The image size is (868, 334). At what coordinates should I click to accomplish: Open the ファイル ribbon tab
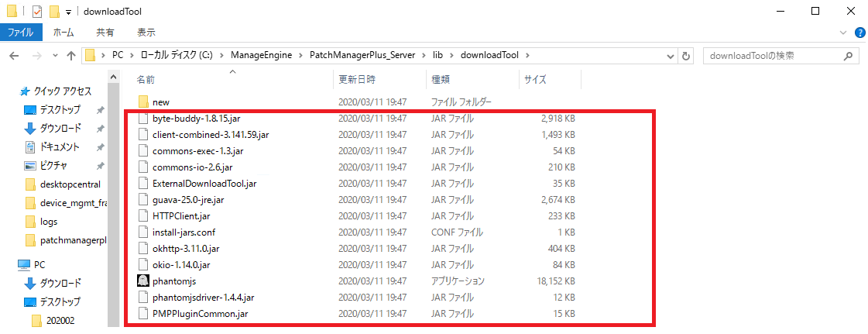[22, 32]
